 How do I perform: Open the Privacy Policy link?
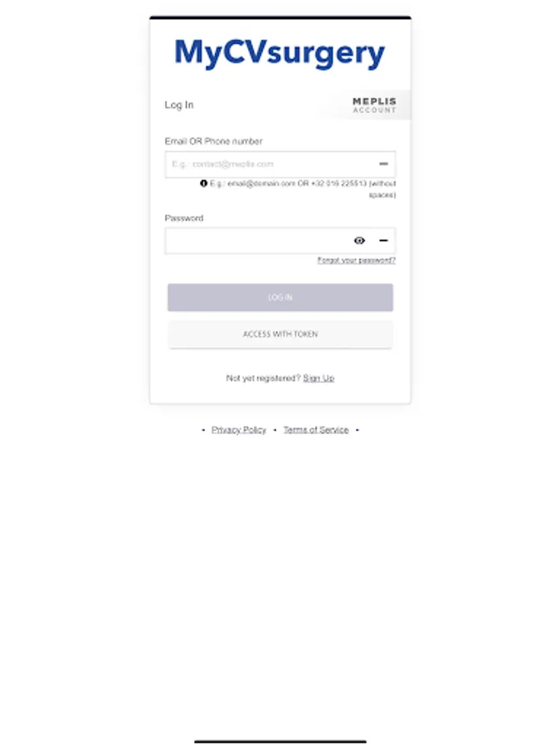pyautogui.click(x=239, y=430)
